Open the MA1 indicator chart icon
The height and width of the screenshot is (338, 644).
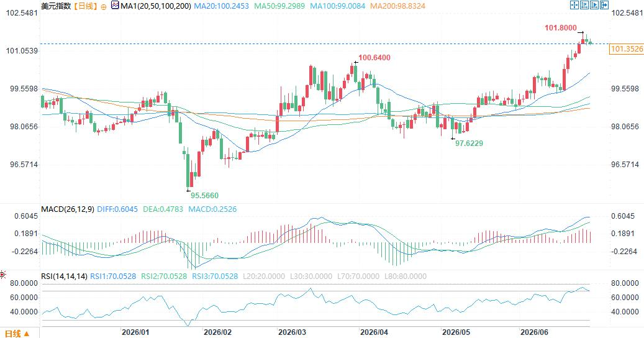point(115,6)
